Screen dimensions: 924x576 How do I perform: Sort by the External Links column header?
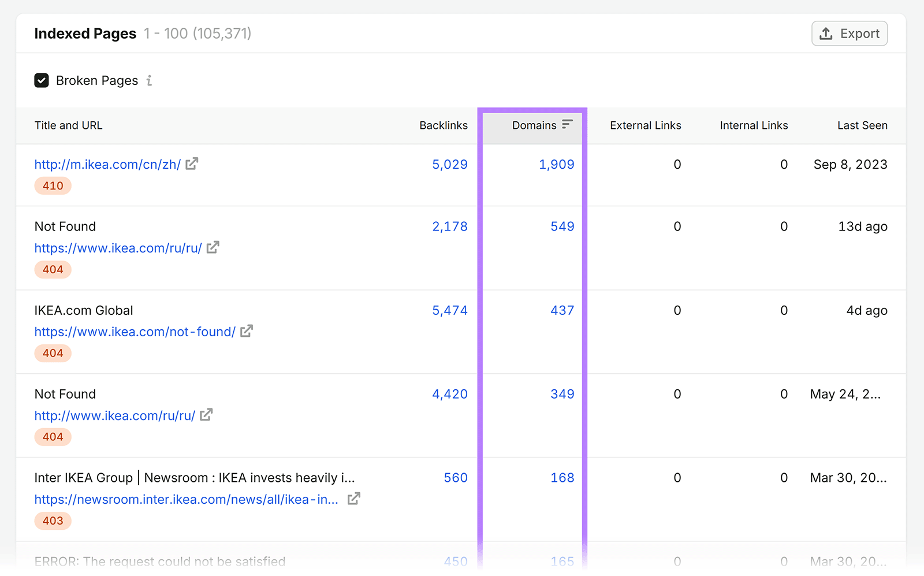(646, 125)
